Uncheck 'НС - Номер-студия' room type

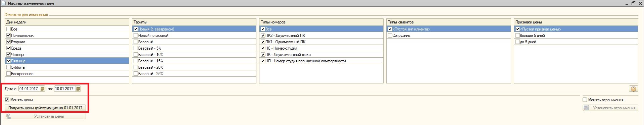(x=263, y=48)
